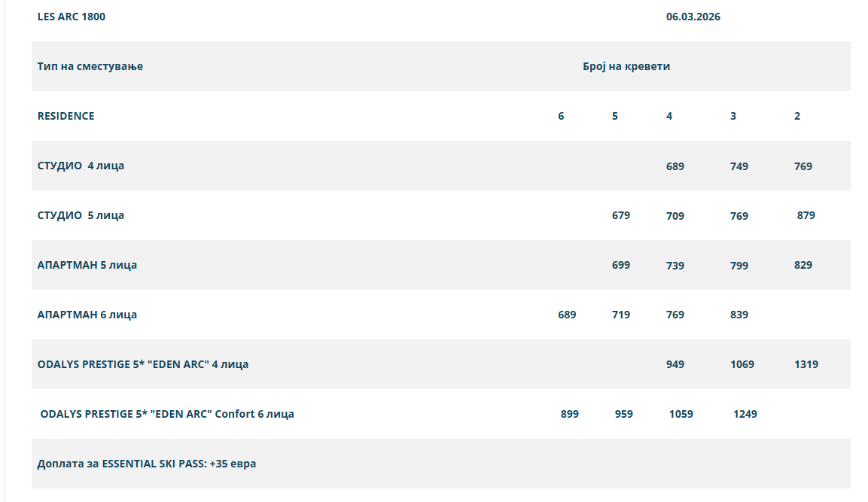Click column header number 6 beds
This screenshot has width=868, height=502.
click(x=561, y=116)
